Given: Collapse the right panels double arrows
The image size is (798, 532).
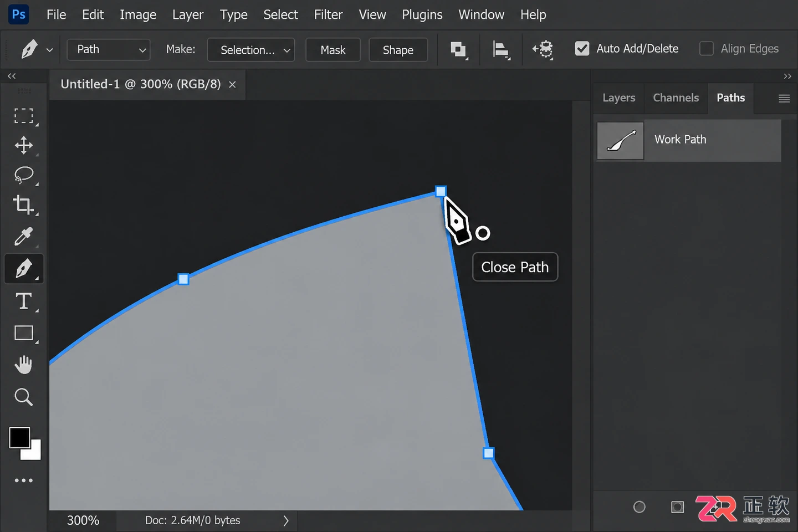Looking at the screenshot, I should coord(787,76).
